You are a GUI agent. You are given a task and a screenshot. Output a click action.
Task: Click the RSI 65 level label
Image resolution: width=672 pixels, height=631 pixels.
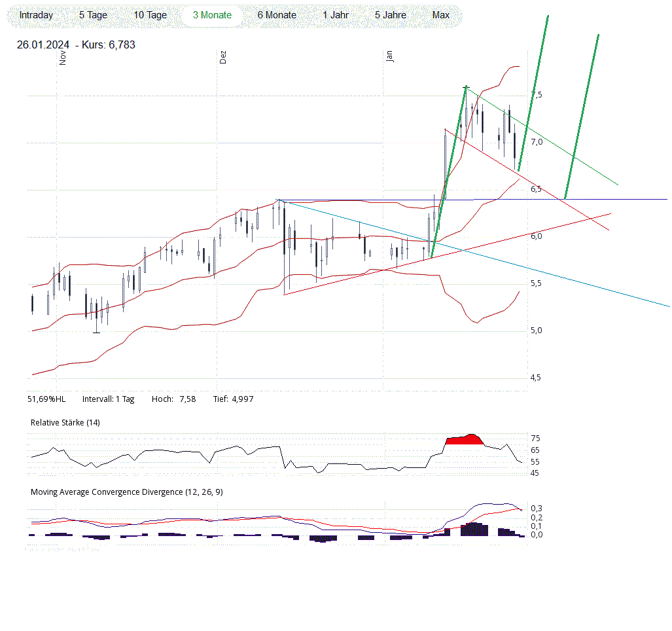[535, 450]
